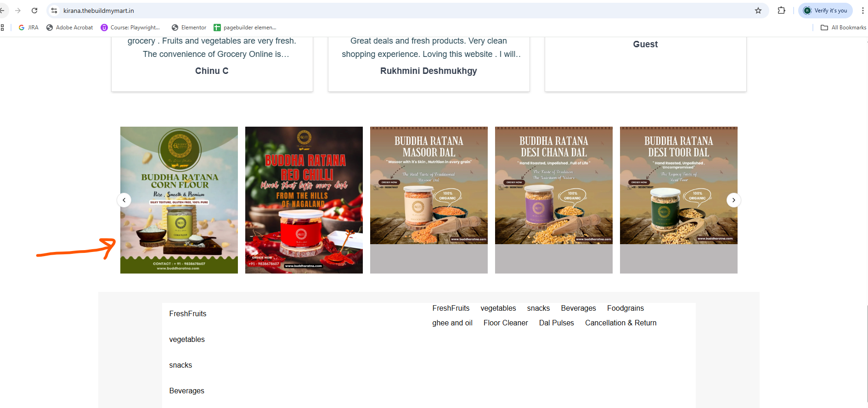
Task: Open Beverages in the left footer list
Action: [186, 391]
